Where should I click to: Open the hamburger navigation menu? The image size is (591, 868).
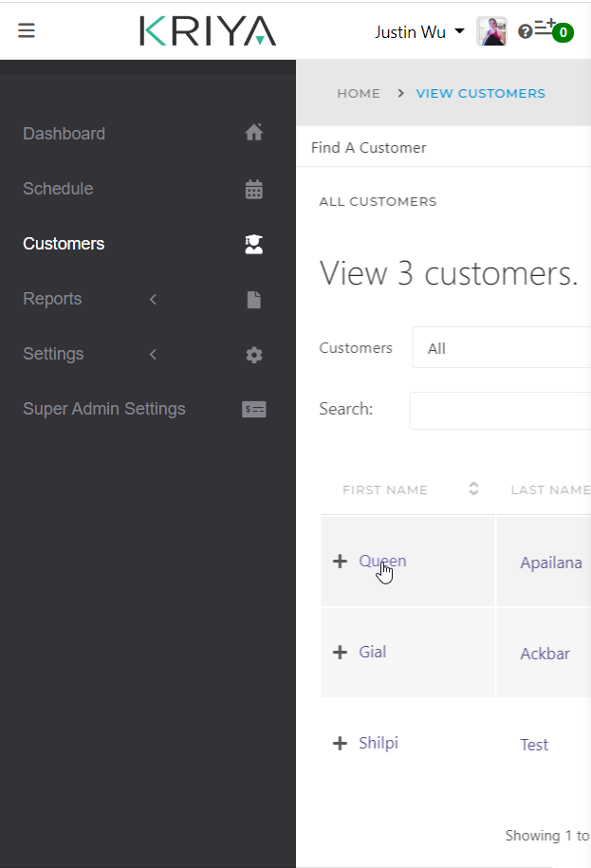27,30
